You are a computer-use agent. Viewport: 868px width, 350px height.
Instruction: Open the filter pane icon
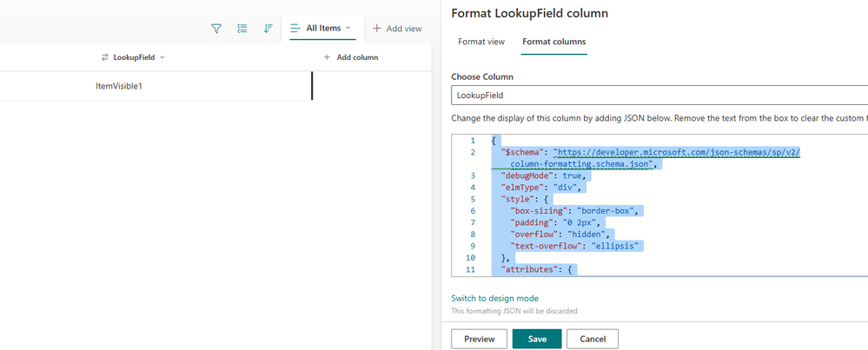[x=216, y=29]
